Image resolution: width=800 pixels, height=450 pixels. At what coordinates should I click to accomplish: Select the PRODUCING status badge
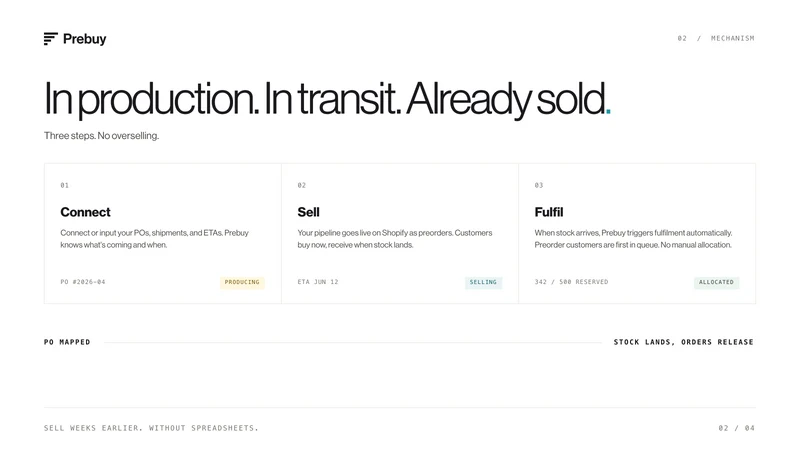[242, 282]
